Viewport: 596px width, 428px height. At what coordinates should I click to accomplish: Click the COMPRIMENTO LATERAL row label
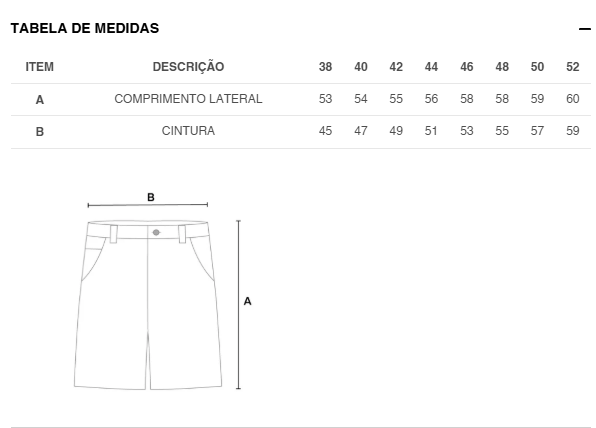tap(189, 99)
